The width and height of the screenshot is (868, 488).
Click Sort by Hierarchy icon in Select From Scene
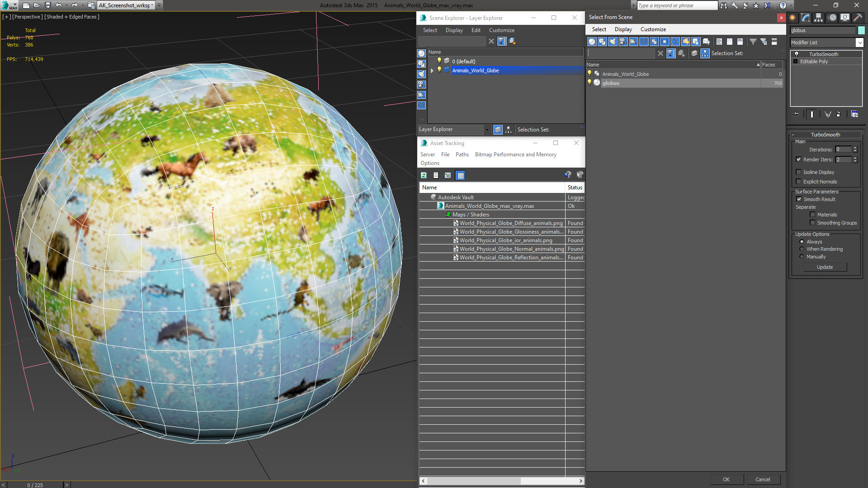point(705,53)
